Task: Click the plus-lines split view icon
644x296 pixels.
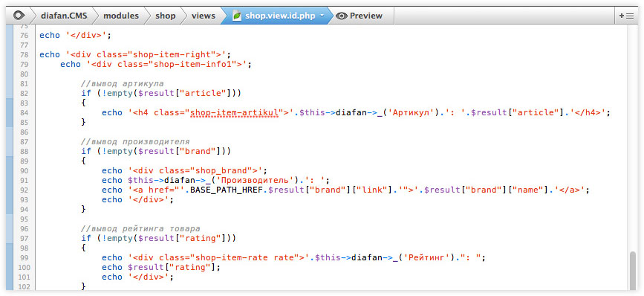Action: (x=626, y=16)
